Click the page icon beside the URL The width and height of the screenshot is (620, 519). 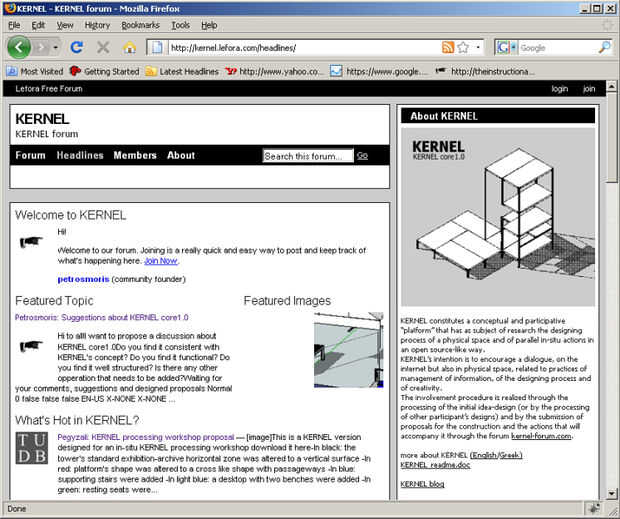[157, 48]
